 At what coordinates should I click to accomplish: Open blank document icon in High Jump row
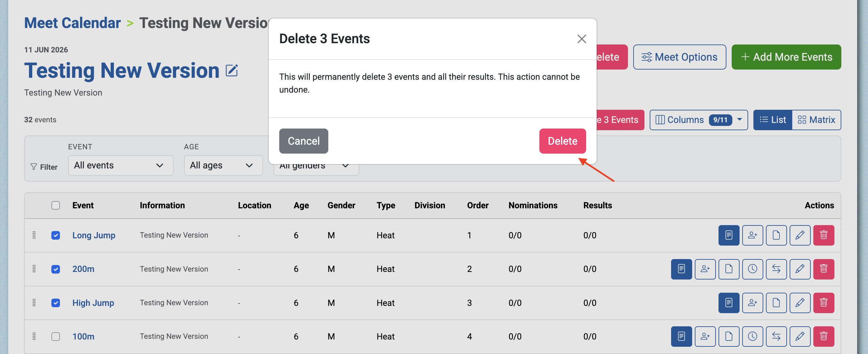click(x=776, y=303)
